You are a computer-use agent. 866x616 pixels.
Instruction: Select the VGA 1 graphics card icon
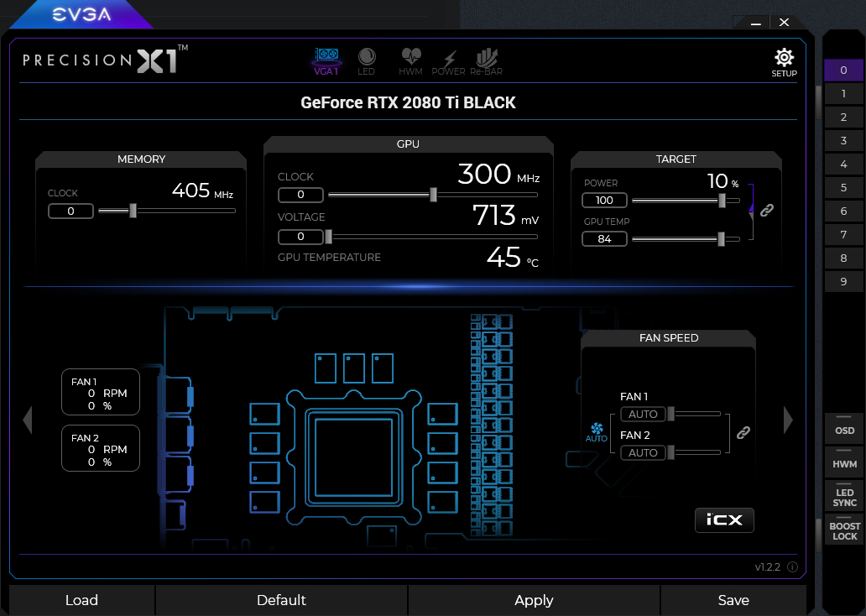326,61
